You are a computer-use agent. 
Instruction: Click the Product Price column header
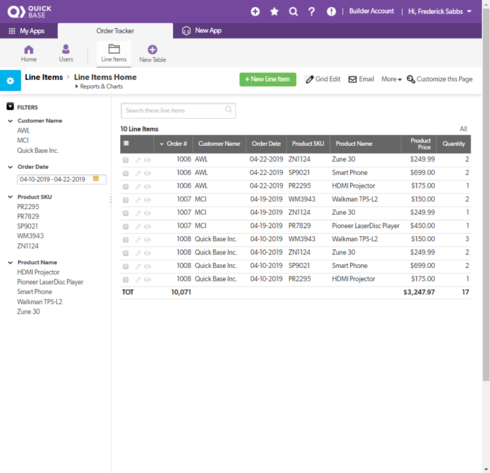(419, 144)
